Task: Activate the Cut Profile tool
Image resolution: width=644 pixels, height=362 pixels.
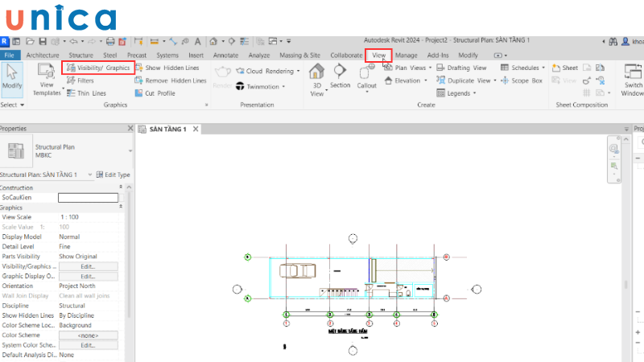Action: (159, 93)
